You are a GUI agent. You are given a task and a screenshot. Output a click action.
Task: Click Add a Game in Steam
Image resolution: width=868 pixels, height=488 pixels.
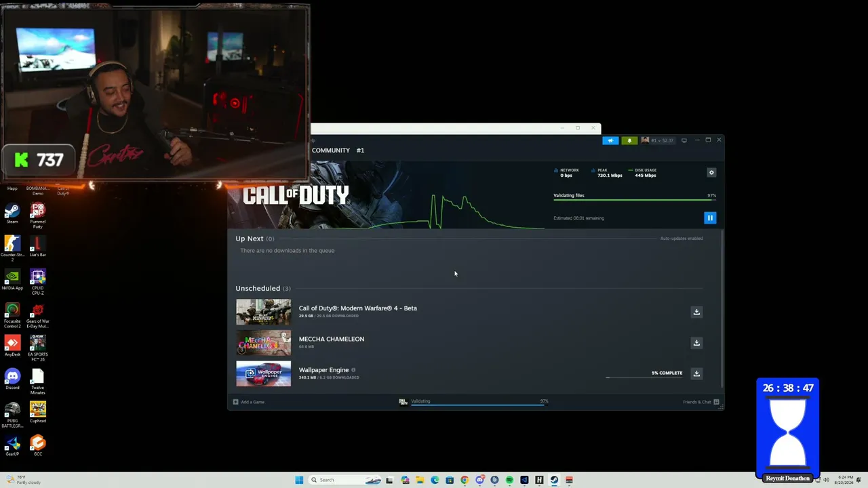[x=249, y=402]
